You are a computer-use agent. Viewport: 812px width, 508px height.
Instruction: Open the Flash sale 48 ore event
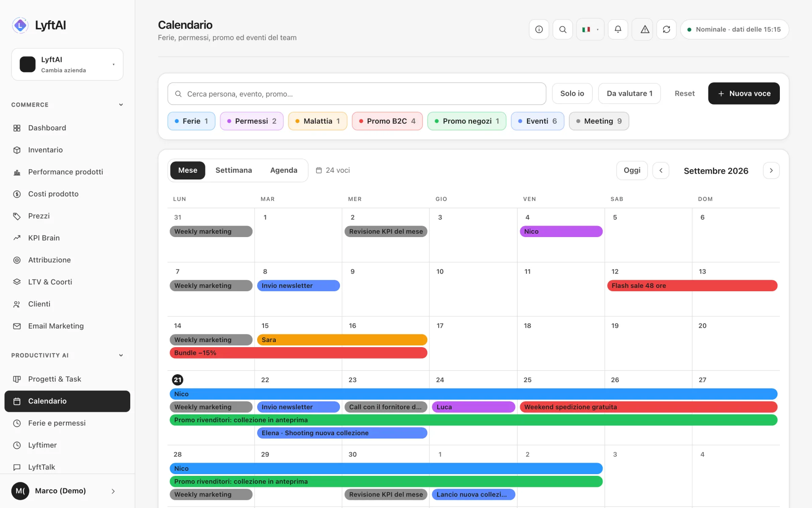[692, 286]
